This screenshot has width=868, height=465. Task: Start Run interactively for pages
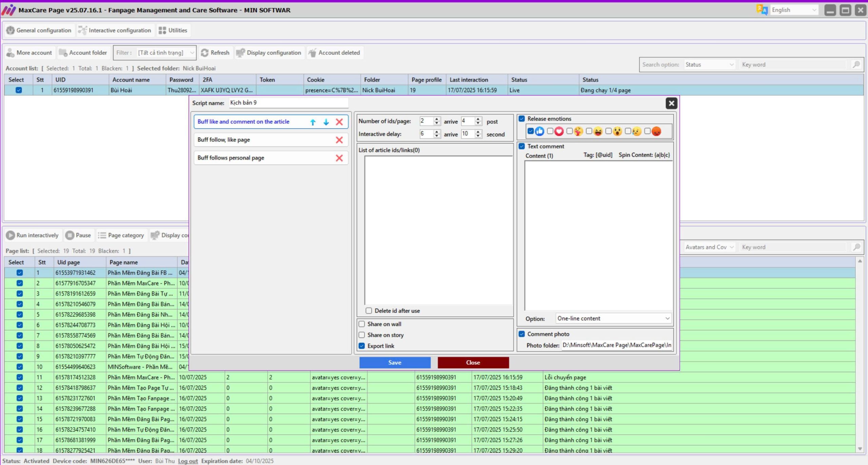(33, 235)
